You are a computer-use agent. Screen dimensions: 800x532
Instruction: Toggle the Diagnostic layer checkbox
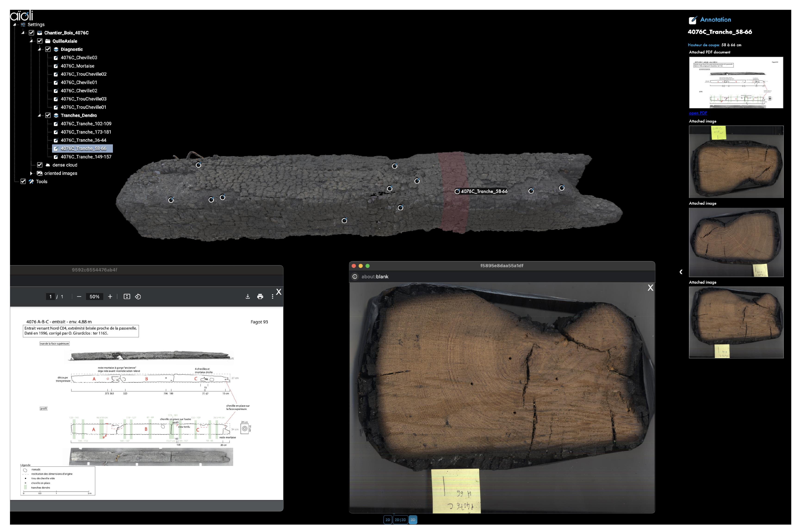[x=48, y=49]
